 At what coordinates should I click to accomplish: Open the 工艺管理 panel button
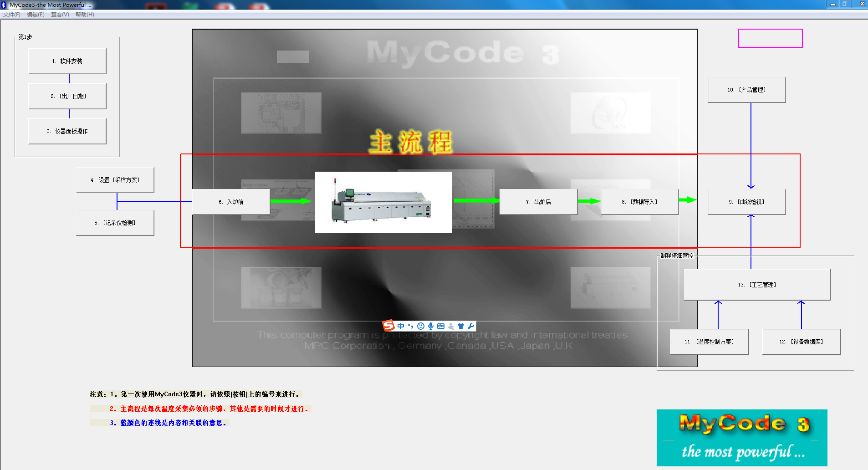[x=756, y=284]
